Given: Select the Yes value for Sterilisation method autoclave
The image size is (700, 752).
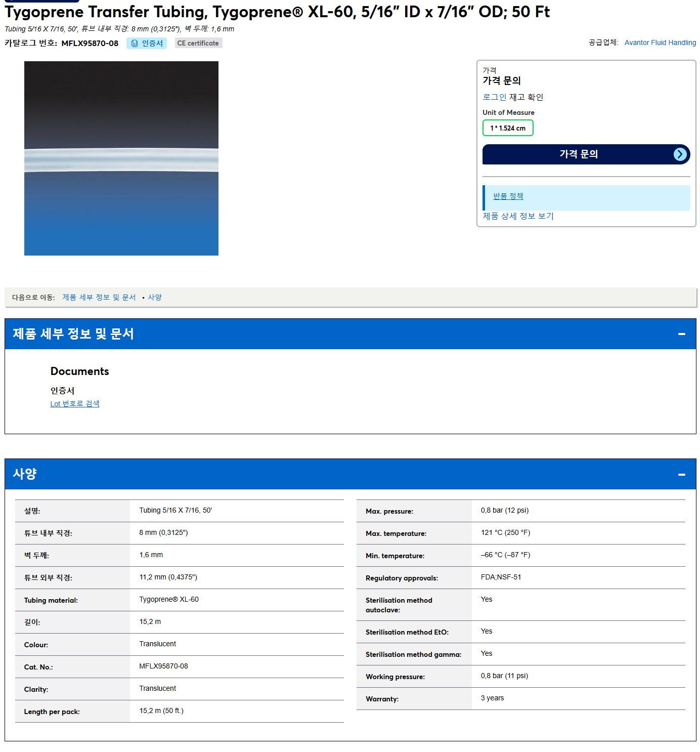Looking at the screenshot, I should tap(487, 600).
